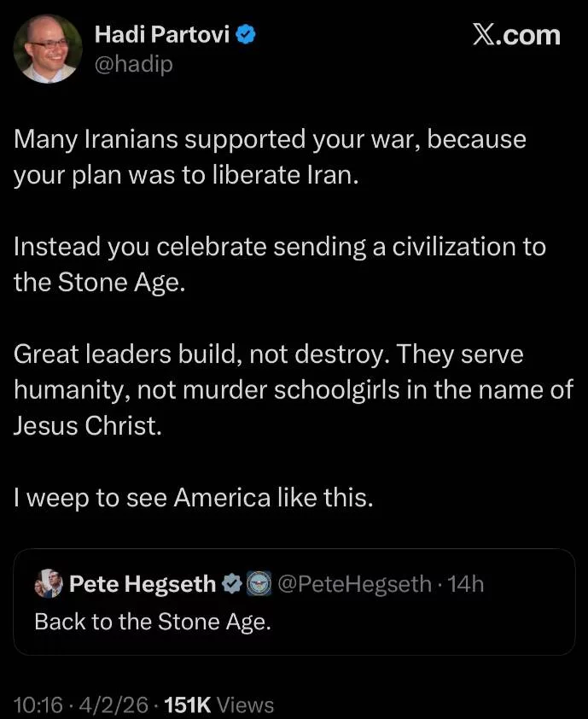588x719 pixels.
Task: Click the blue verified badge beside Hadi Partovi
Action: (x=247, y=35)
